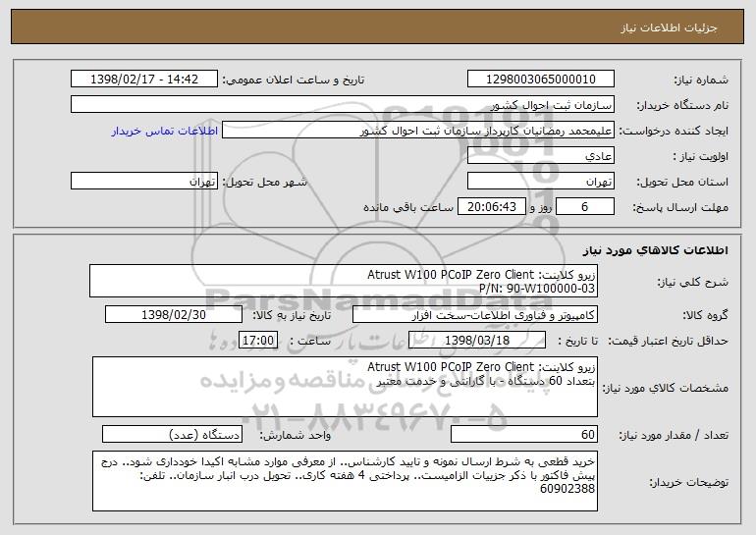Click the label تاریخ و ساعت اعلان عمومی
756x535 pixels.
pyautogui.click(x=294, y=80)
